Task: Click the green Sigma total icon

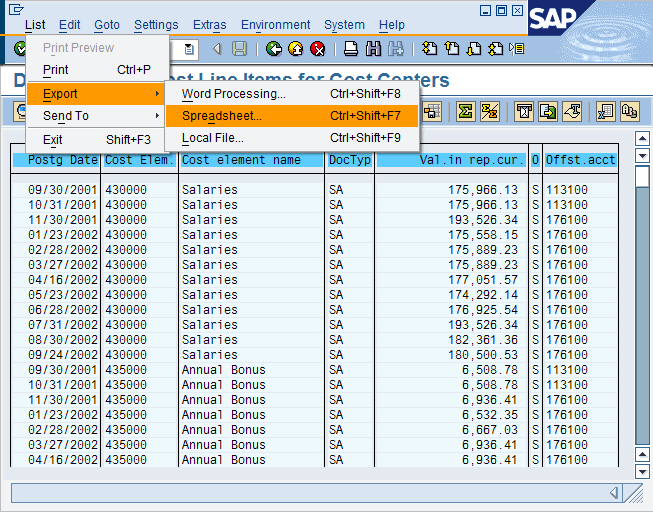Action: tap(465, 112)
